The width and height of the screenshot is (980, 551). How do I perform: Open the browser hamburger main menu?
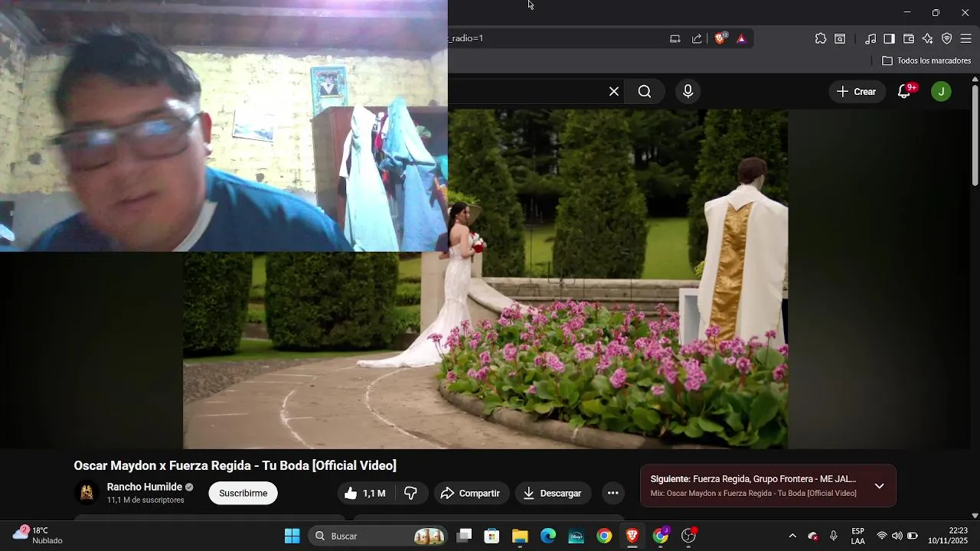(966, 38)
